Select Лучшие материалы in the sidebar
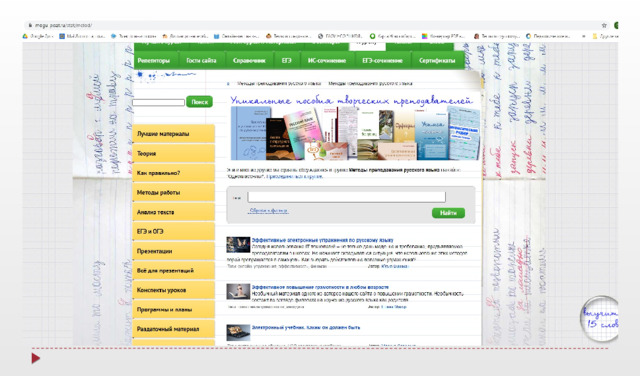Screen dimensions: 640x376 pos(173,134)
